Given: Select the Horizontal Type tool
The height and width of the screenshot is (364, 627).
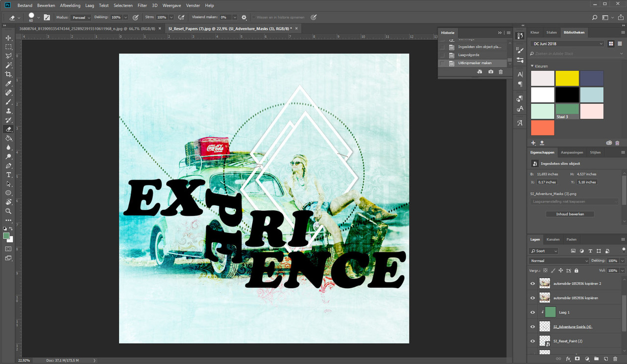Looking at the screenshot, I should (x=8, y=175).
